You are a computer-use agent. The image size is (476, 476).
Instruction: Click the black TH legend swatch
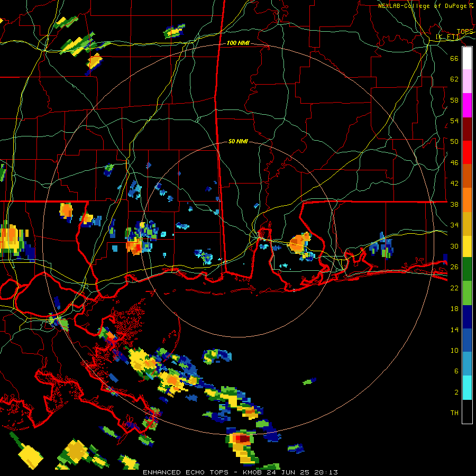[467, 411]
